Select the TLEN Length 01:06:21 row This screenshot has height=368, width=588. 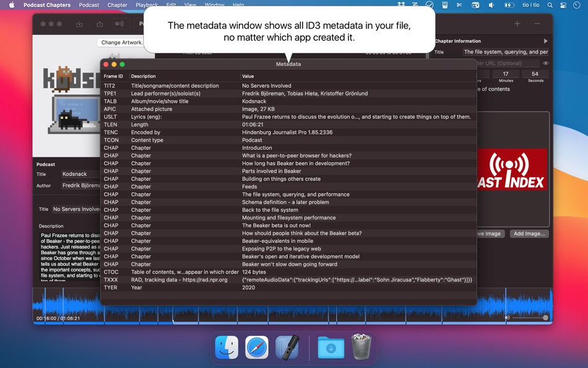[288, 125]
